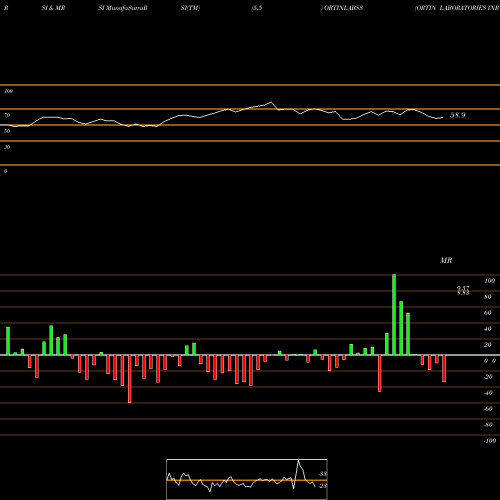The height and width of the screenshot is (500, 500).
Task: Click the RSI value 58.9 label
Action: pyautogui.click(x=457, y=115)
